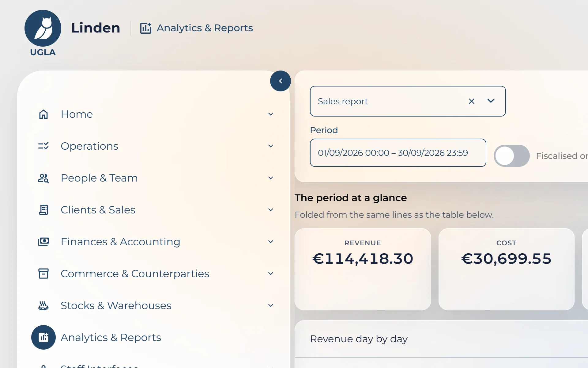This screenshot has width=588, height=368.
Task: Toggle the Fiscalised only switch
Action: click(x=512, y=156)
